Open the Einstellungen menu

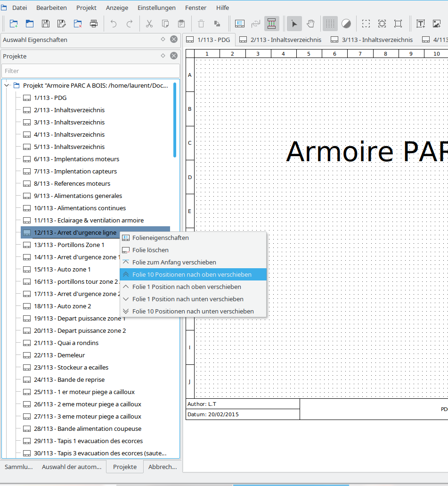click(x=156, y=8)
